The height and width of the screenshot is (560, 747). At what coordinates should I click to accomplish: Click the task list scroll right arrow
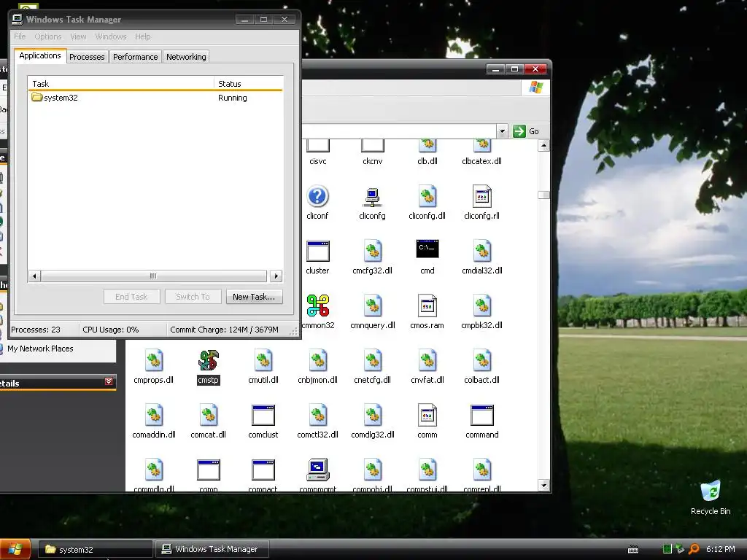pos(276,276)
